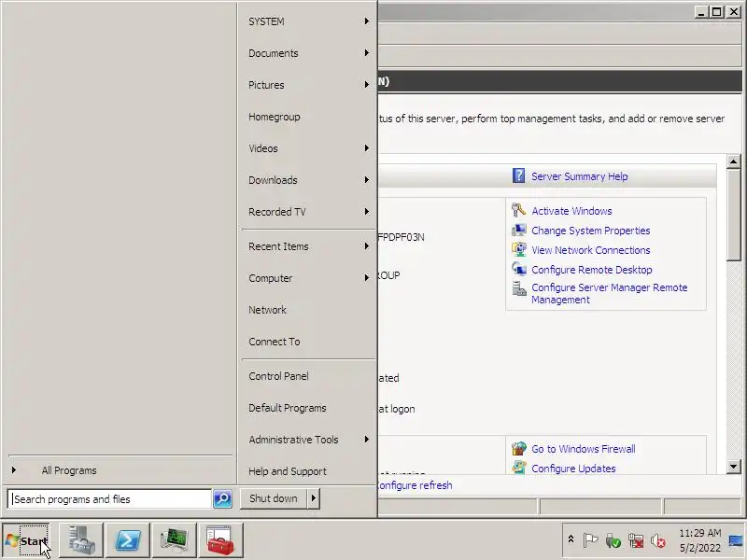Click Configure Server Manager Remote Management link

click(610, 293)
